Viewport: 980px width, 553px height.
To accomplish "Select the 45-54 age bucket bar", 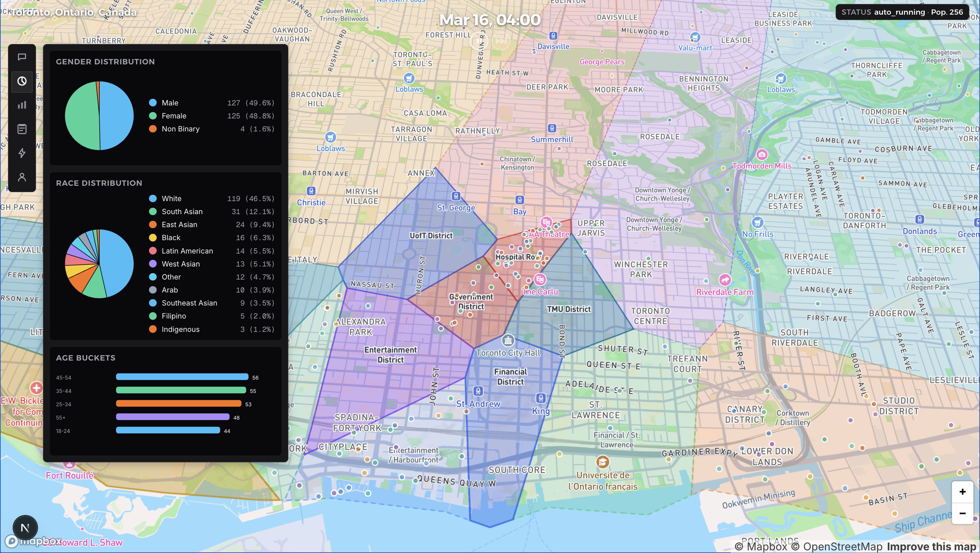I will pyautogui.click(x=182, y=377).
